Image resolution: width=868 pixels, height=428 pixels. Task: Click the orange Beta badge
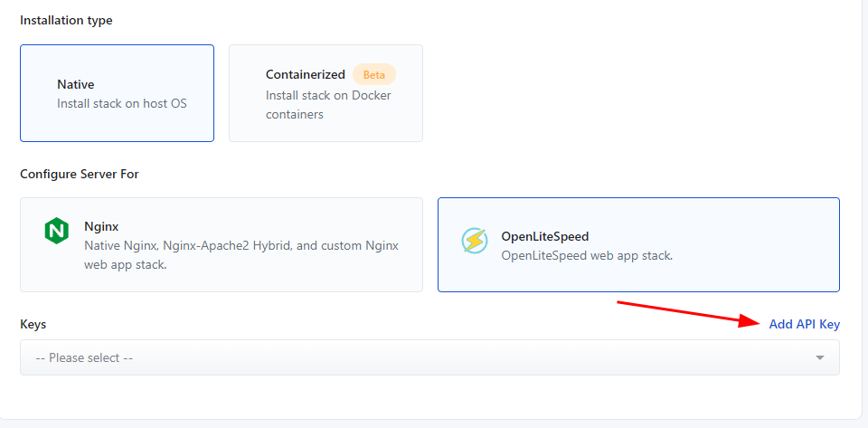[374, 75]
